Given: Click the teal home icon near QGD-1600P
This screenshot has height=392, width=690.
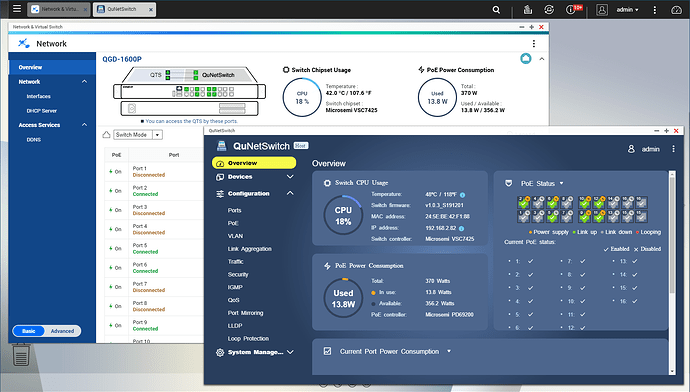Looking at the screenshot, I should point(525,59).
